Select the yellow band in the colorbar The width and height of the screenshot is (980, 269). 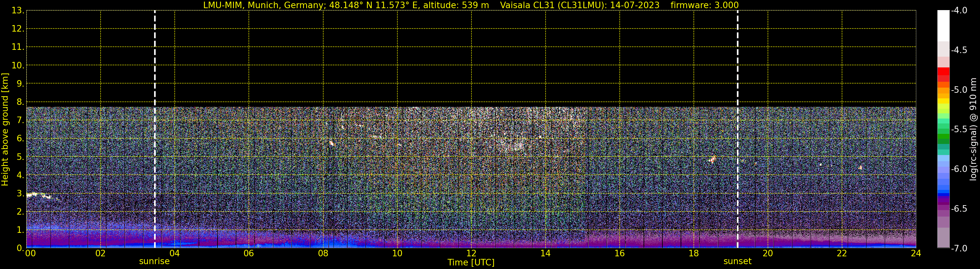point(943,101)
